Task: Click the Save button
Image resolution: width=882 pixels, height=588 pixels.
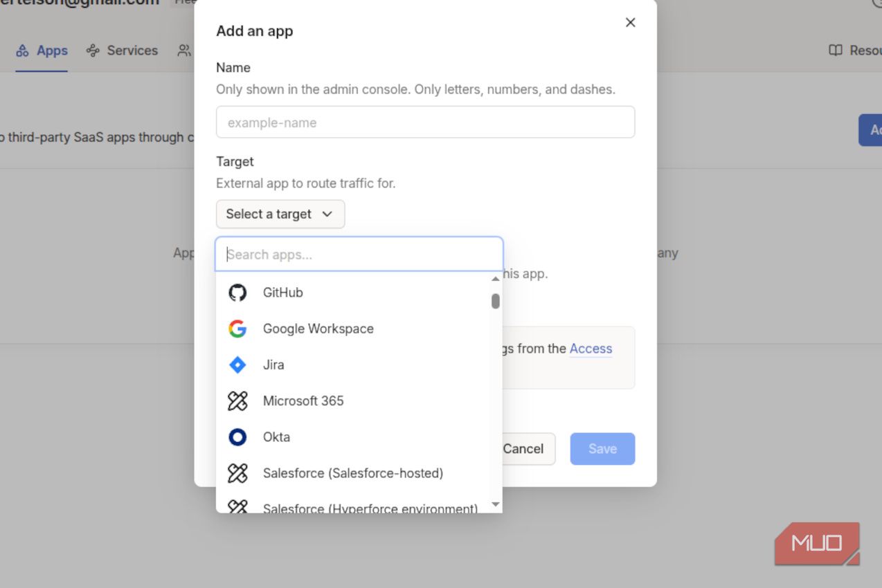Action: 602,449
